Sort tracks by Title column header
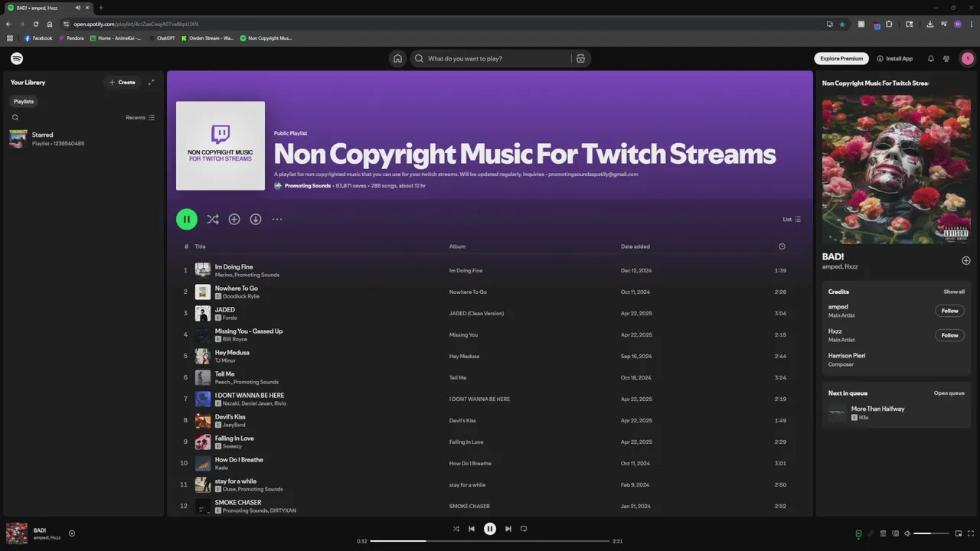The height and width of the screenshot is (551, 980). pyautogui.click(x=200, y=246)
